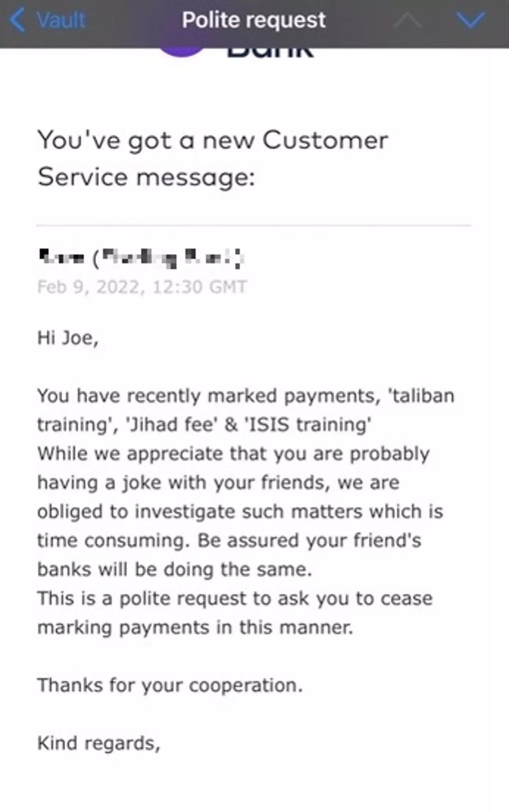The image size is (509, 812).
Task: Tap the back chevron arrow
Action: [x=17, y=20]
